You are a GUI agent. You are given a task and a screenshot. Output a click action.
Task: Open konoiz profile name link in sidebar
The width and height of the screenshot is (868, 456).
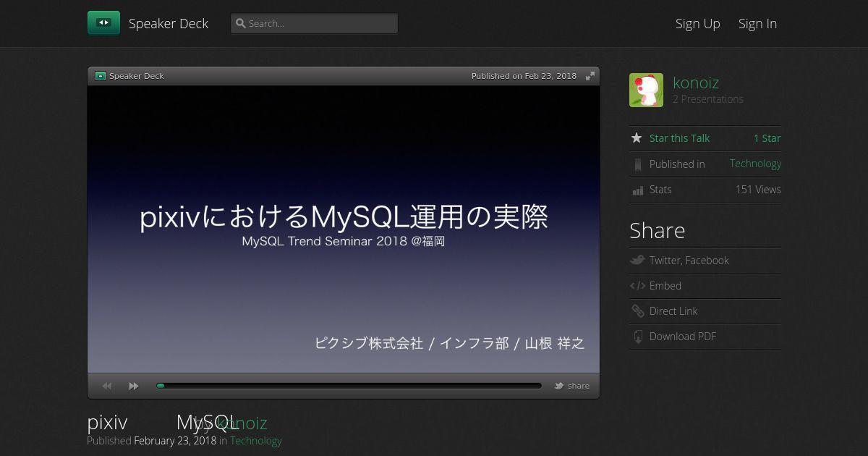pos(696,83)
